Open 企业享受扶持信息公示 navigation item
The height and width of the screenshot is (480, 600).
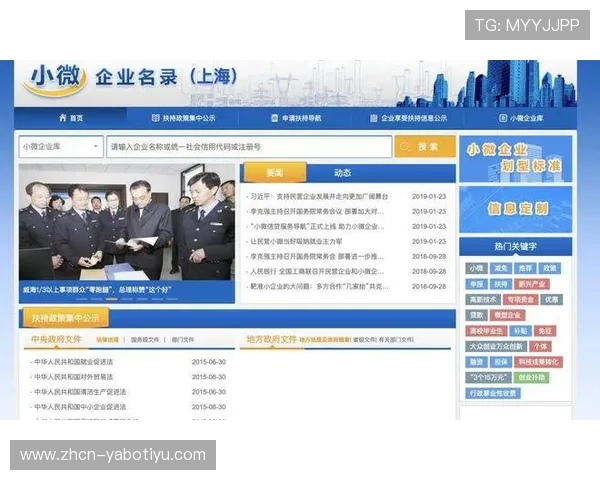point(408,118)
